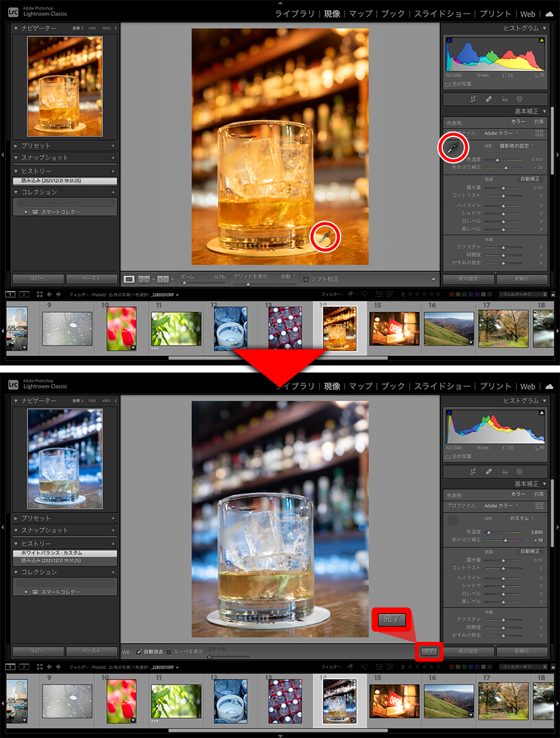
Task: Open profile browser grid icon above WB 撮影時の設定
Action: pyautogui.click(x=540, y=133)
